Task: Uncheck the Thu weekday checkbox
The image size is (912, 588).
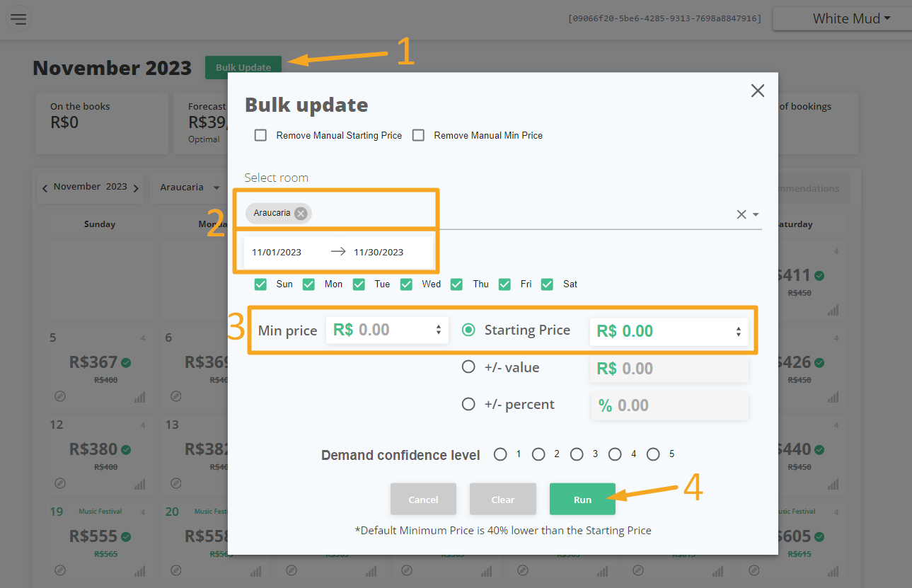Action: 456,284
